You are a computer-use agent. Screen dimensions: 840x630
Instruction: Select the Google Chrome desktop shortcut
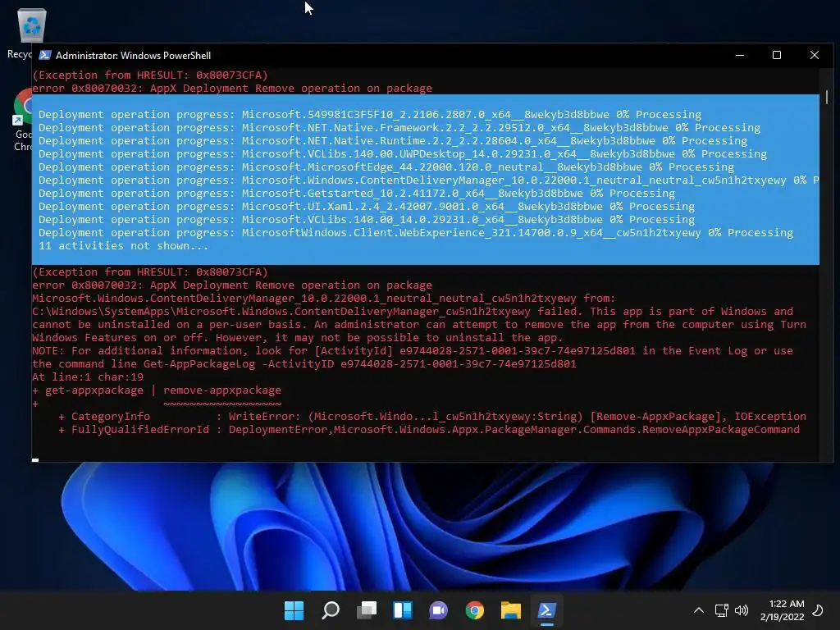point(22,120)
